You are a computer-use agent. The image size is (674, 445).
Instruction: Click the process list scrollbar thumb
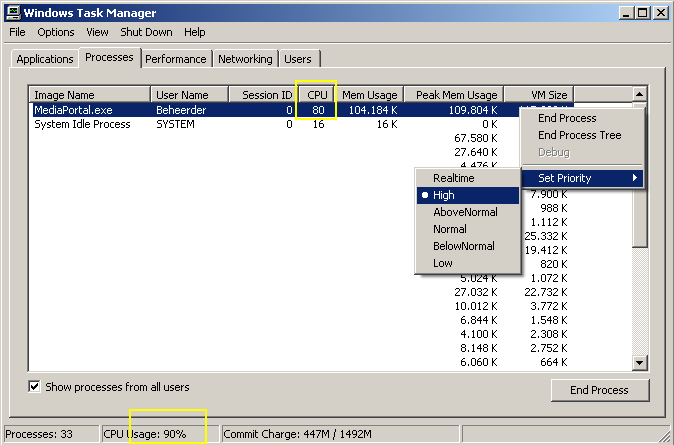pos(640,174)
